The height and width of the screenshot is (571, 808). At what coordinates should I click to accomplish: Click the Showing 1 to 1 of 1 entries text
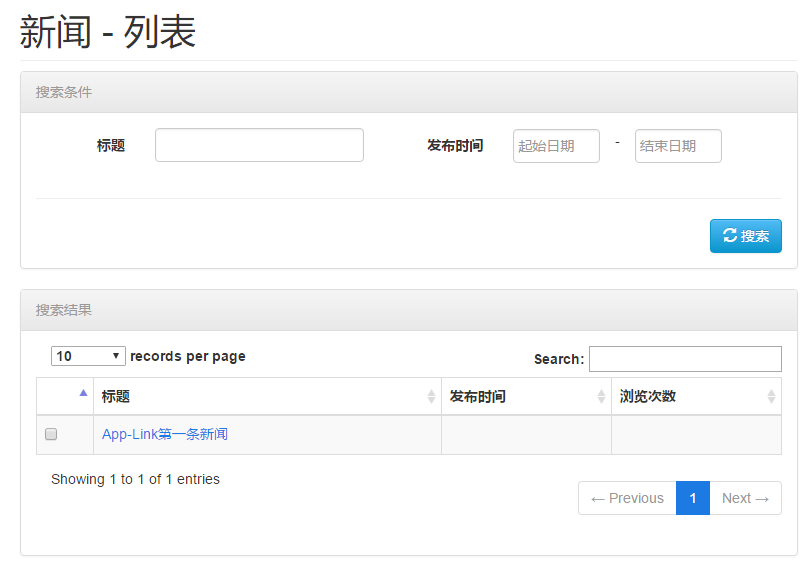pyautogui.click(x=136, y=479)
